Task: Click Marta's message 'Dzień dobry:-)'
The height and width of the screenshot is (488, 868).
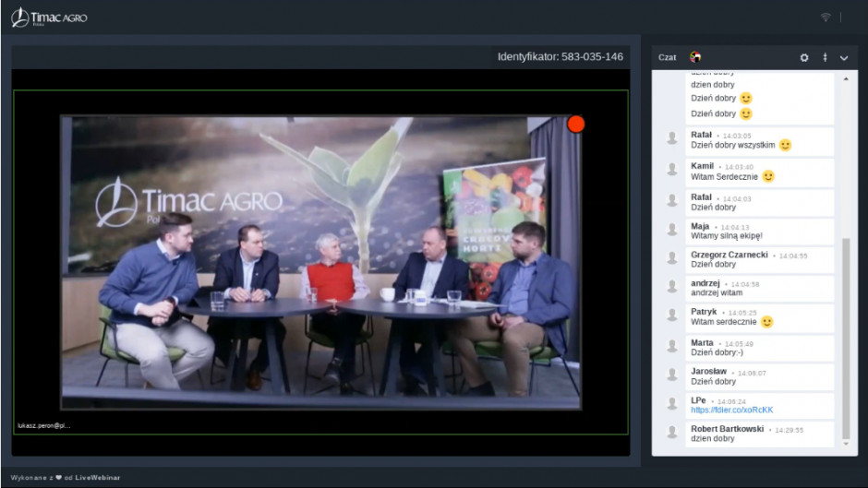Action: [x=717, y=352]
